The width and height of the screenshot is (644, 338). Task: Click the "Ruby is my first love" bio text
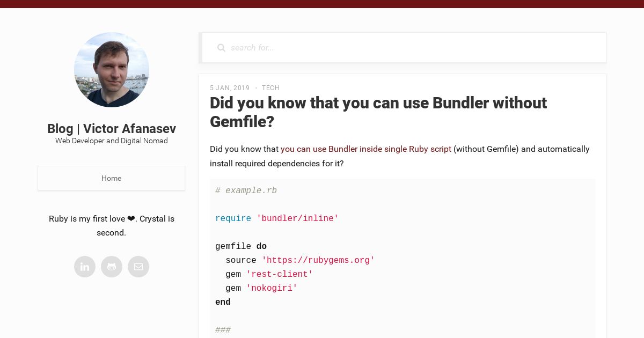pos(112,226)
